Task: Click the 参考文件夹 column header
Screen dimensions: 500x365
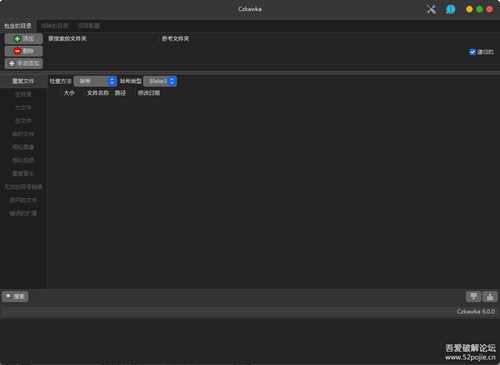Action: pyautogui.click(x=175, y=39)
